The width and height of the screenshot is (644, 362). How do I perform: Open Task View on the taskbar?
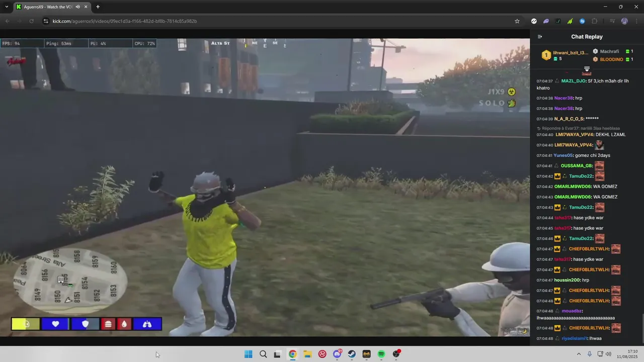tap(277, 354)
